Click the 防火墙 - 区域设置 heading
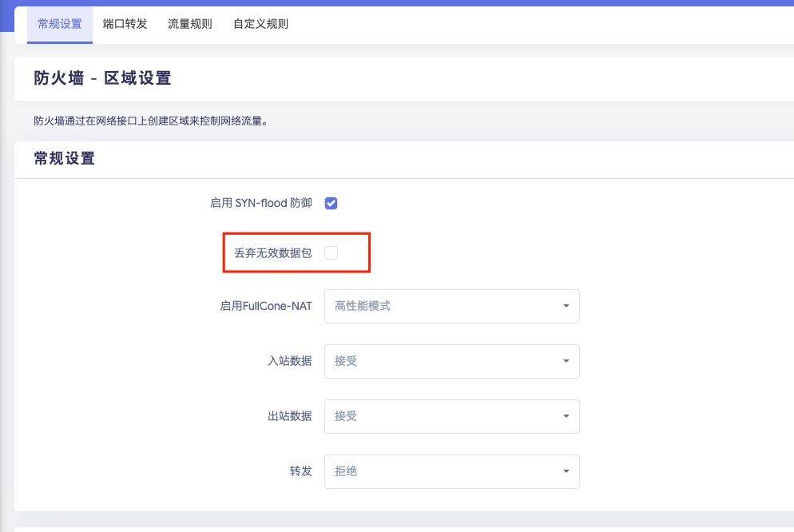Screen dimensions: 794x532 (x=103, y=78)
